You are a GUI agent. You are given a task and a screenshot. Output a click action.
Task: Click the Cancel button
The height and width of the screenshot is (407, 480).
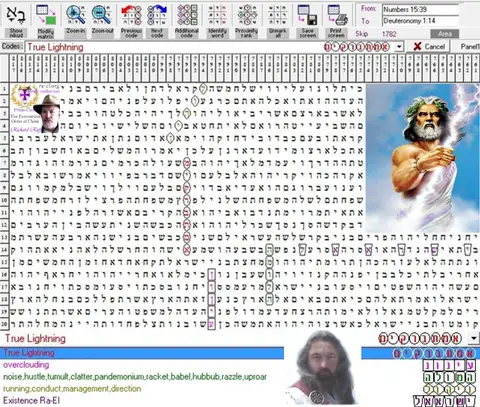429,47
